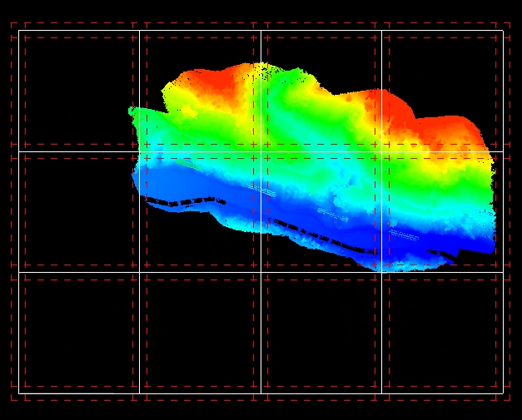Select the empty bottom-right grid tile

click(442, 332)
